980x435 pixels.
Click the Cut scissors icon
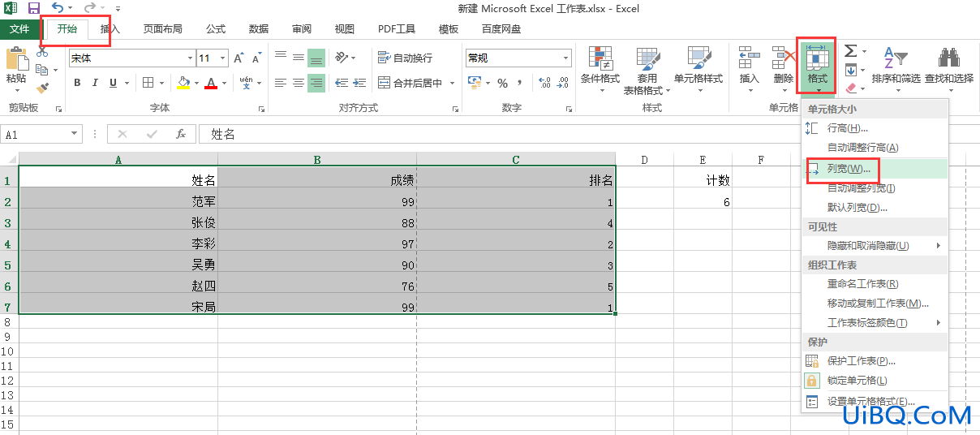[42, 52]
